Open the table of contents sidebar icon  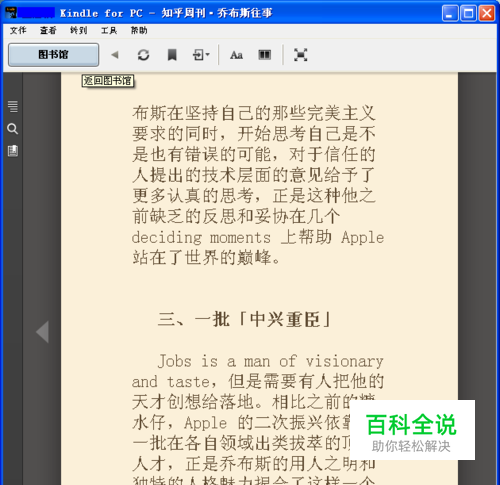tap(13, 106)
